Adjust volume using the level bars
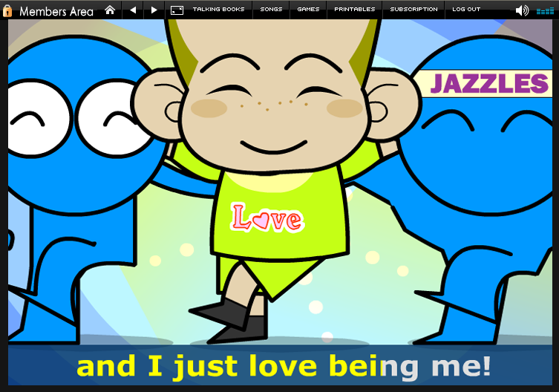This screenshot has height=392, width=559. click(545, 11)
